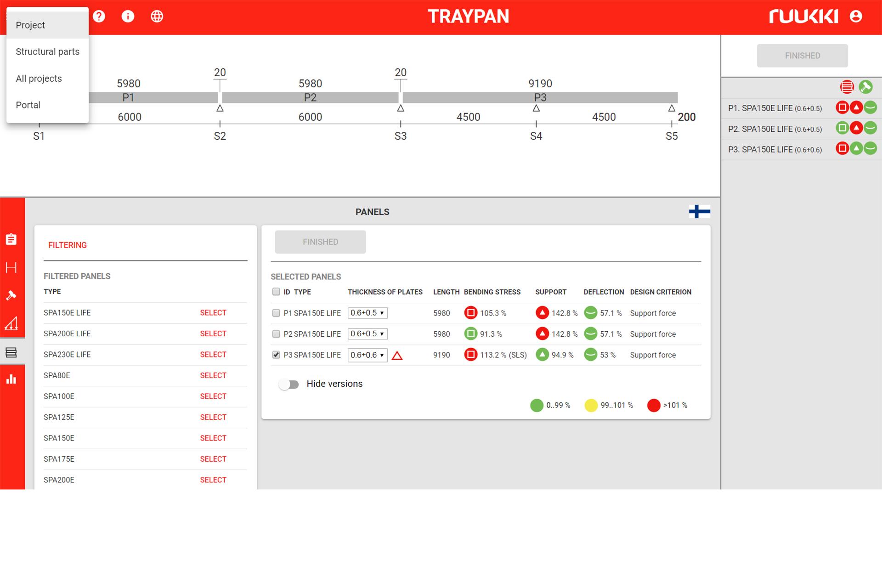Select the SPA150E LIFE panel type

[x=213, y=313]
